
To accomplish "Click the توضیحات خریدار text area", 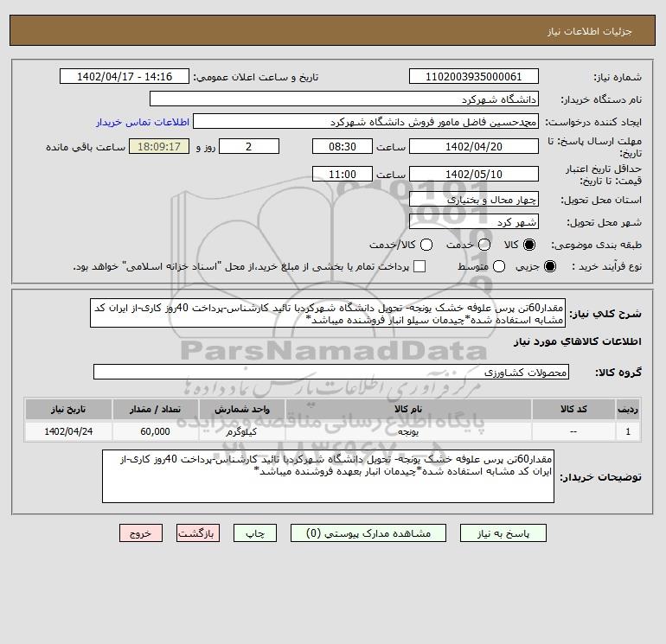I will 328,476.
